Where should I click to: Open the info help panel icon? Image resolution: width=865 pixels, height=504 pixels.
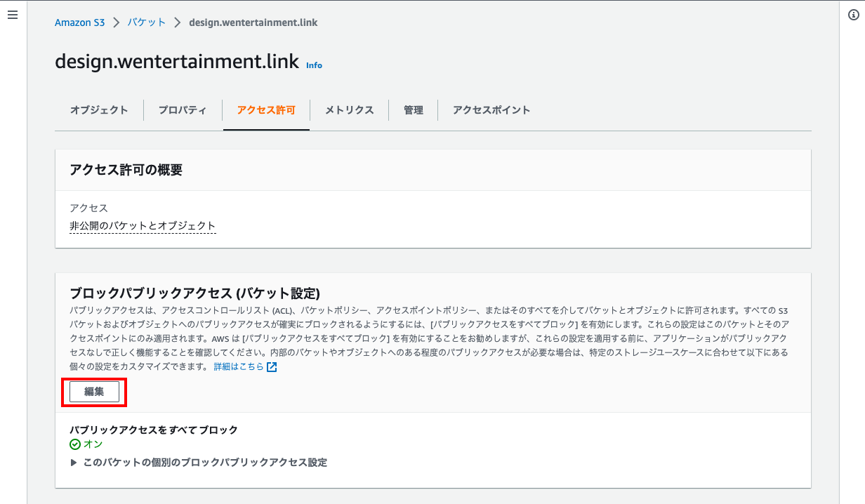pos(854,15)
